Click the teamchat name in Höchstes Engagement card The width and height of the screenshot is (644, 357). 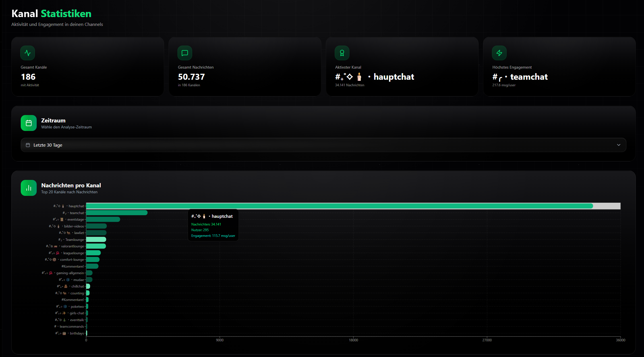coord(529,77)
